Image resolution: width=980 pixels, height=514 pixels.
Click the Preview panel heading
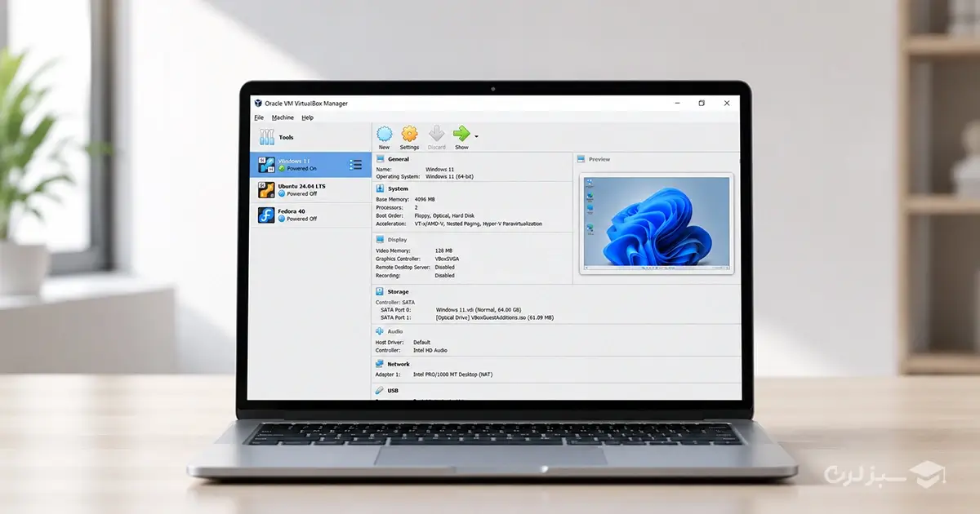(599, 159)
